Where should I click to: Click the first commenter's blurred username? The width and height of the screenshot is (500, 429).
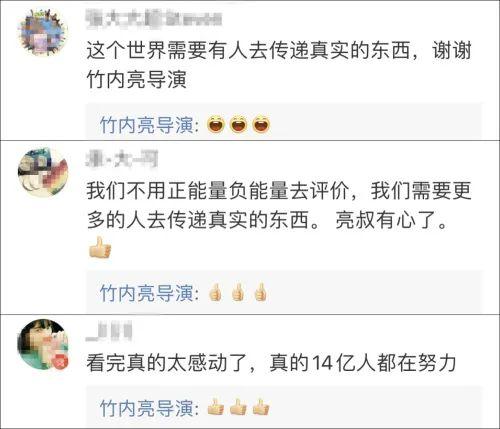tap(154, 18)
